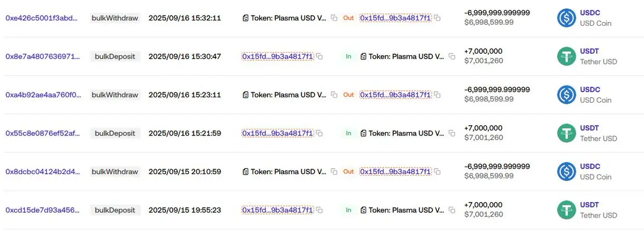644x231 pixels.
Task: Copy 0x15fd address in the 15:32:11 row
Action: (437, 18)
